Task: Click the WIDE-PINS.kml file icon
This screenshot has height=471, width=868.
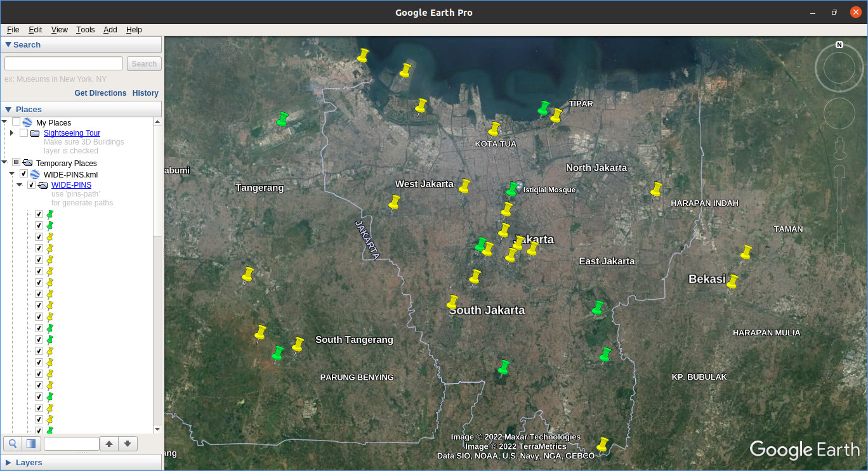Action: click(x=36, y=174)
